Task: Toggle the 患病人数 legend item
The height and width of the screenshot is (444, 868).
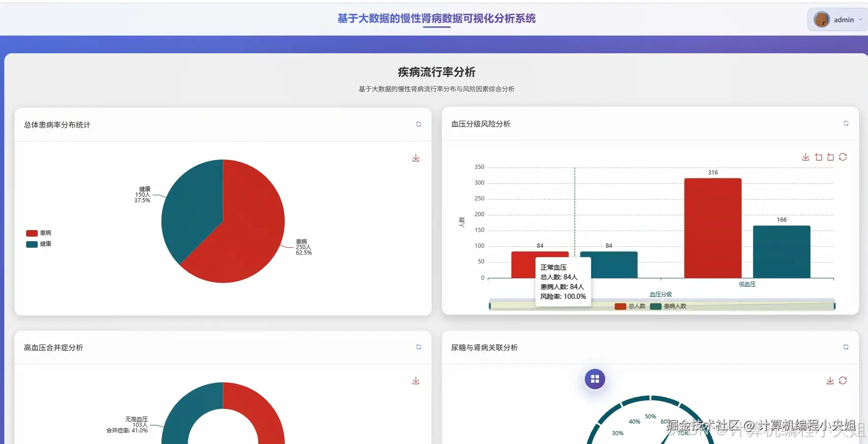Action: (x=669, y=306)
